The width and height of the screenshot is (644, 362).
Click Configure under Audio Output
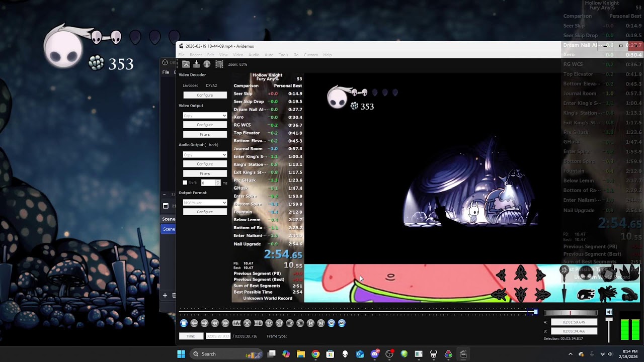205,164
